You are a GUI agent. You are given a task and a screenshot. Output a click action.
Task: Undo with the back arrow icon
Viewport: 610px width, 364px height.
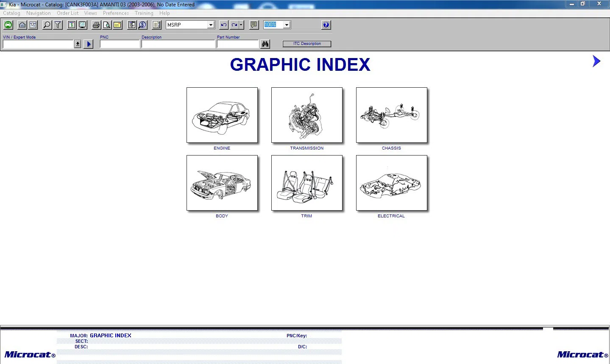224,25
